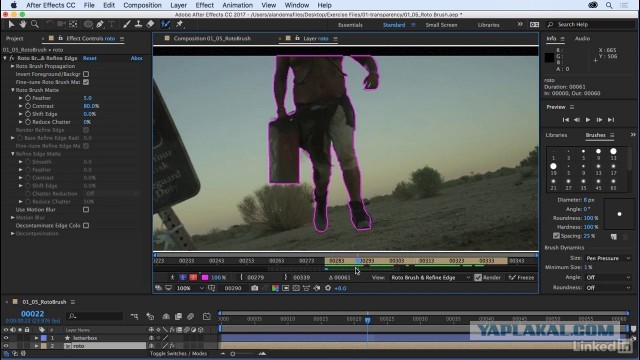640x360 pixels.
Task: Select the Type tool
Action: (112, 24)
